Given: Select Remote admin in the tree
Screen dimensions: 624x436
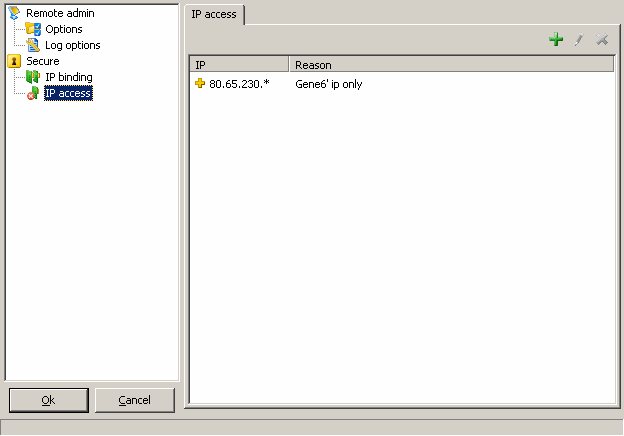Looking at the screenshot, I should [60, 13].
